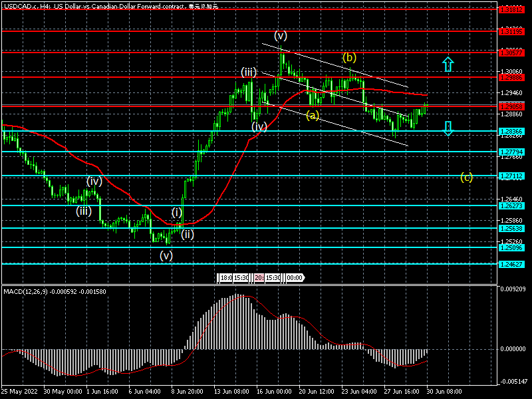The height and width of the screenshot is (399, 532).
Task: Click the 27 Jun 16:00 date label
Action: coord(402,392)
